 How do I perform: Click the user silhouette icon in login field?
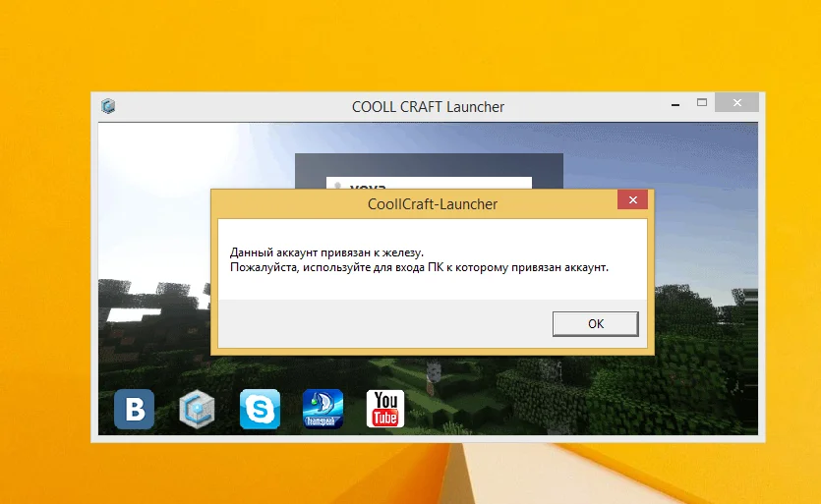pos(337,184)
